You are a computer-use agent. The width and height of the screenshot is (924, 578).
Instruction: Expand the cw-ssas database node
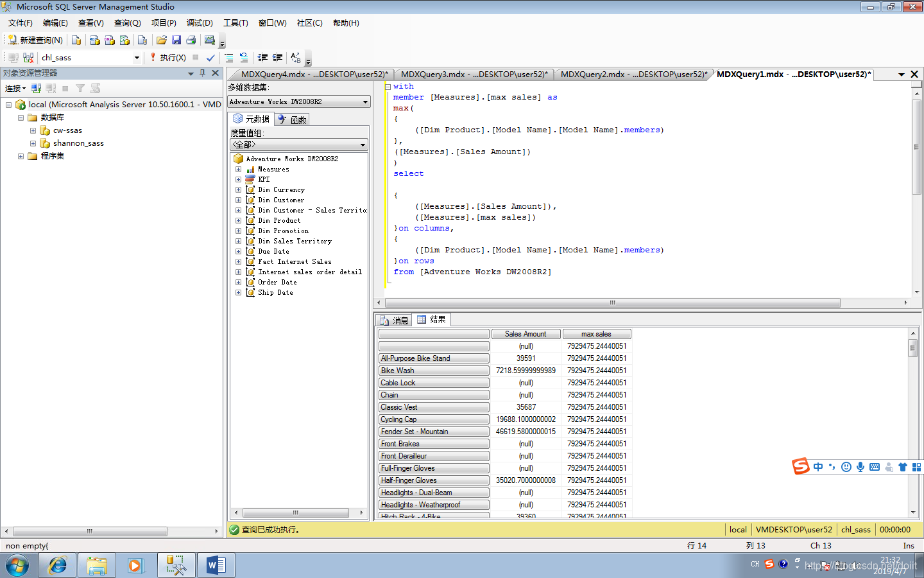[x=33, y=130]
